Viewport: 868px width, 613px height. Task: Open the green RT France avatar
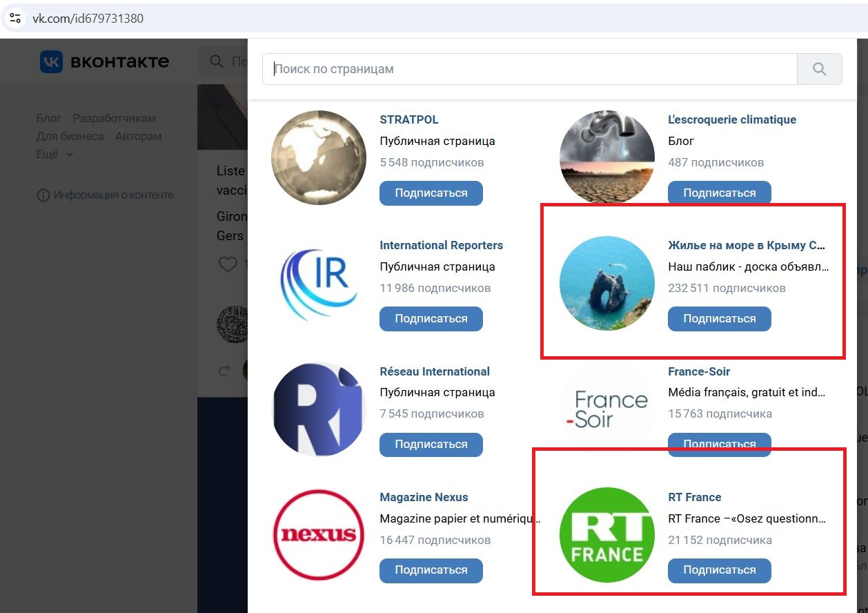[607, 535]
